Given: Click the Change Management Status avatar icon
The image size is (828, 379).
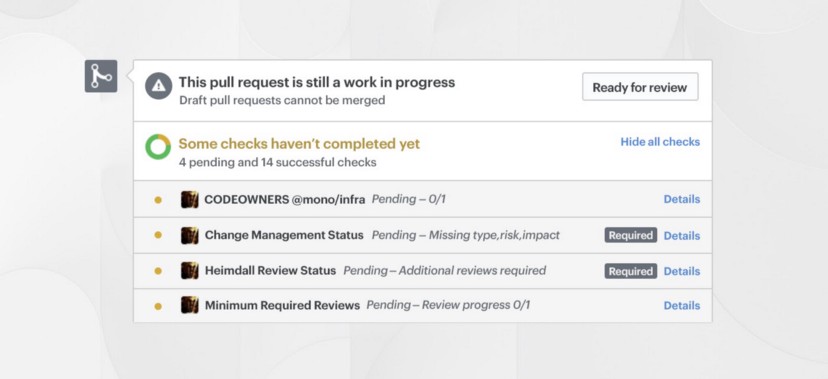Looking at the screenshot, I should [x=190, y=235].
